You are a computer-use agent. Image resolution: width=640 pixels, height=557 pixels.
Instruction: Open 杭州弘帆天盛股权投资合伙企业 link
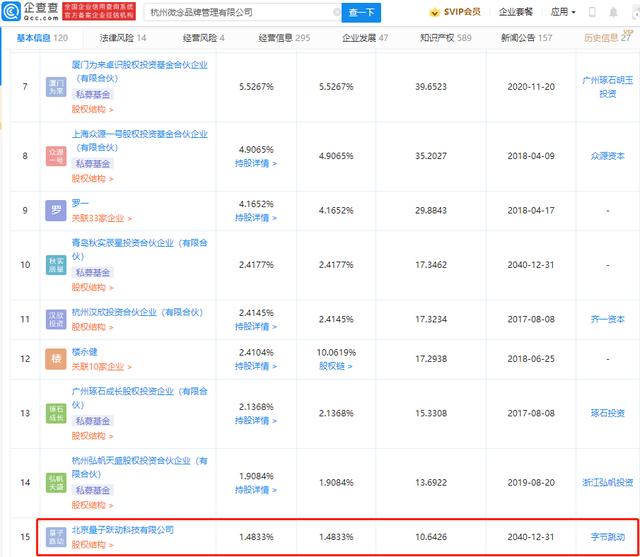coord(140,467)
